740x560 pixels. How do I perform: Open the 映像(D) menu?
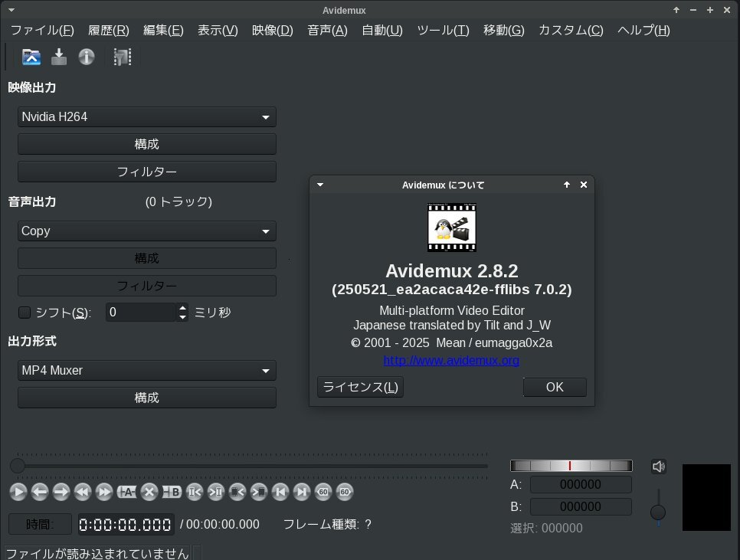point(272,30)
